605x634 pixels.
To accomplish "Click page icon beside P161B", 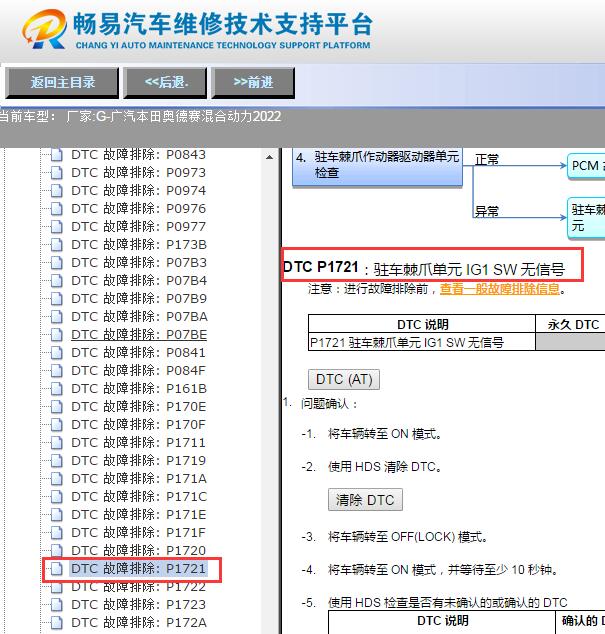I will coord(57,389).
